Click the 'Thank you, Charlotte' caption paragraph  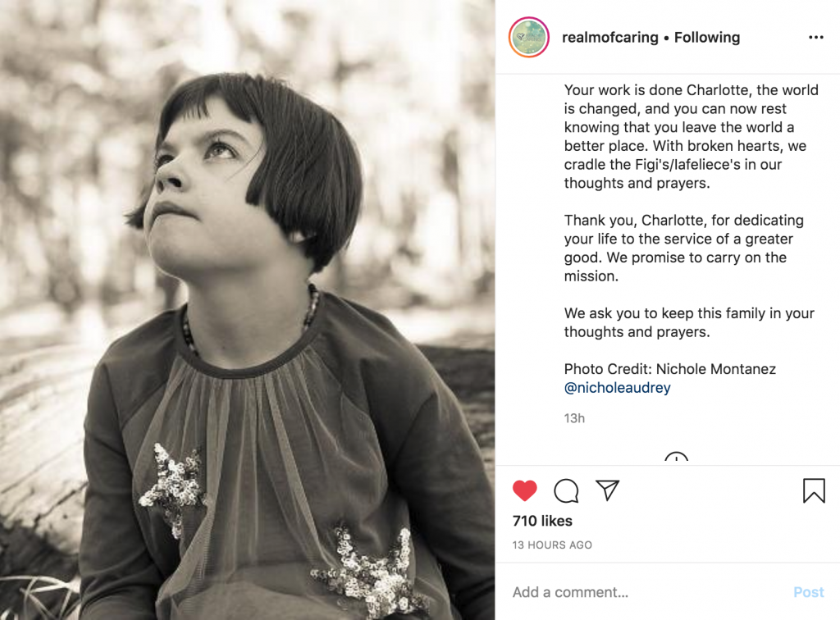[x=683, y=248]
